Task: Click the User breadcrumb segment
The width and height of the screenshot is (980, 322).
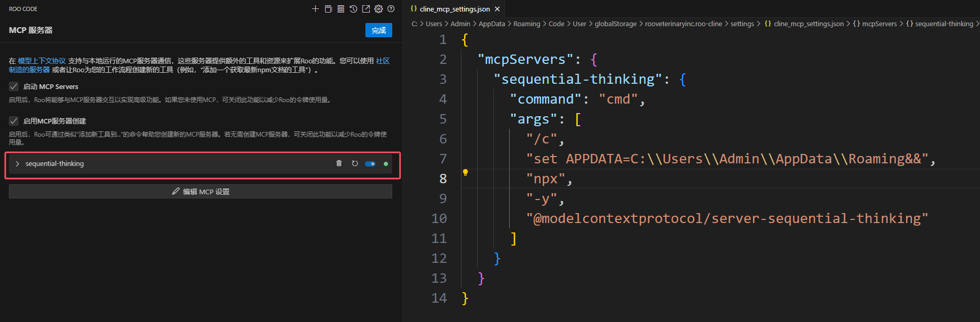Action: click(x=579, y=24)
